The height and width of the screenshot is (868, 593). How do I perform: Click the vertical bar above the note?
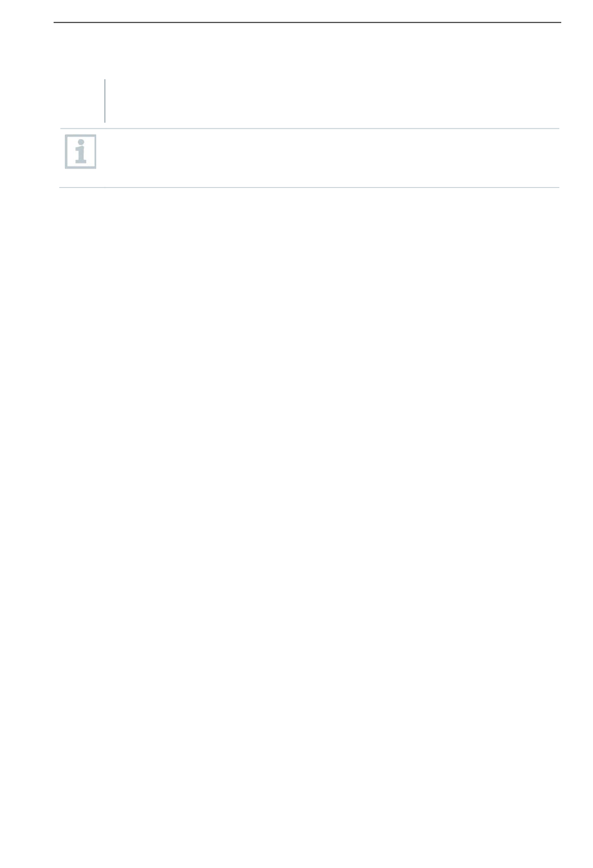click(x=105, y=100)
